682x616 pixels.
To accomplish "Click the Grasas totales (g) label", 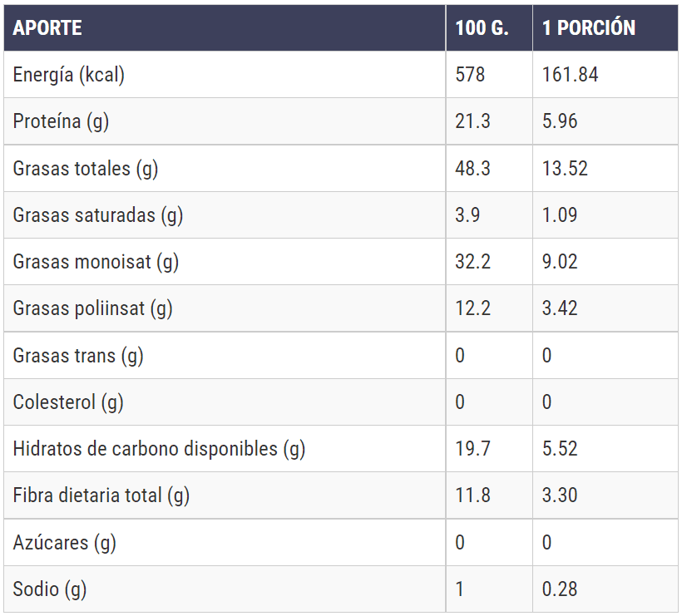I will click(x=86, y=169).
